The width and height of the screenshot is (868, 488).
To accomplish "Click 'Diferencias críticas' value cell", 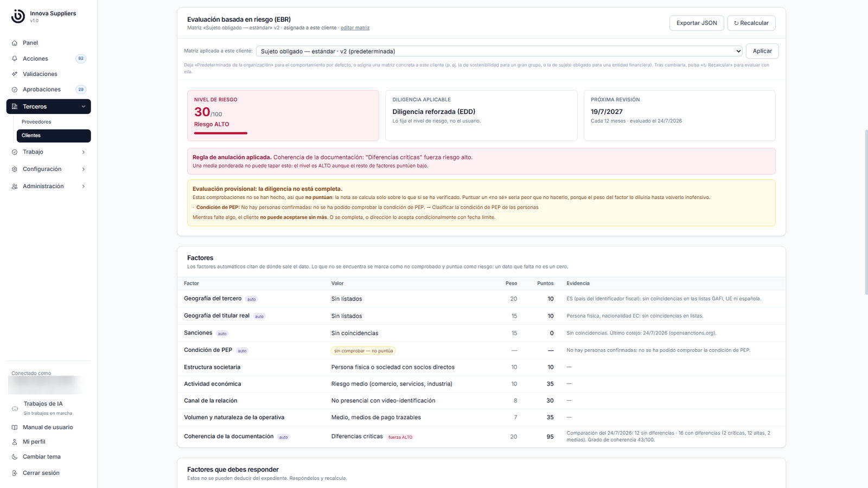I will [357, 436].
